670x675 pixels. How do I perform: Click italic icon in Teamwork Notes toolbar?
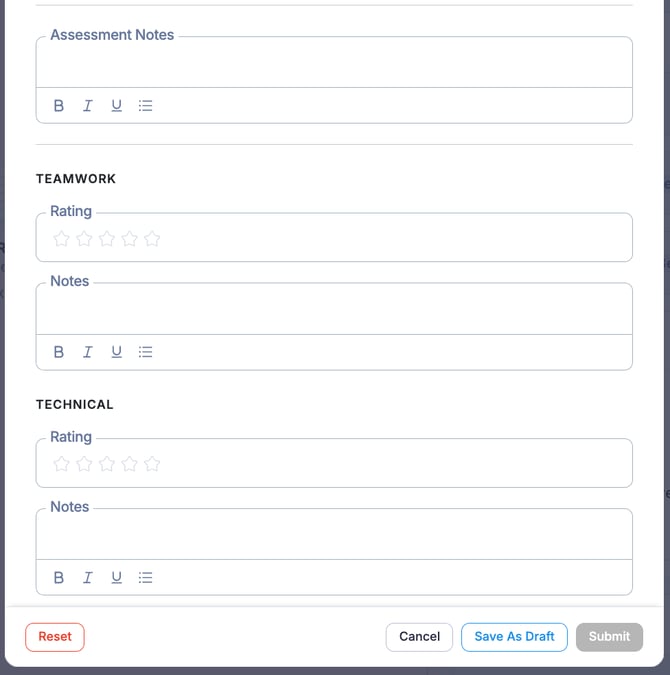click(88, 352)
